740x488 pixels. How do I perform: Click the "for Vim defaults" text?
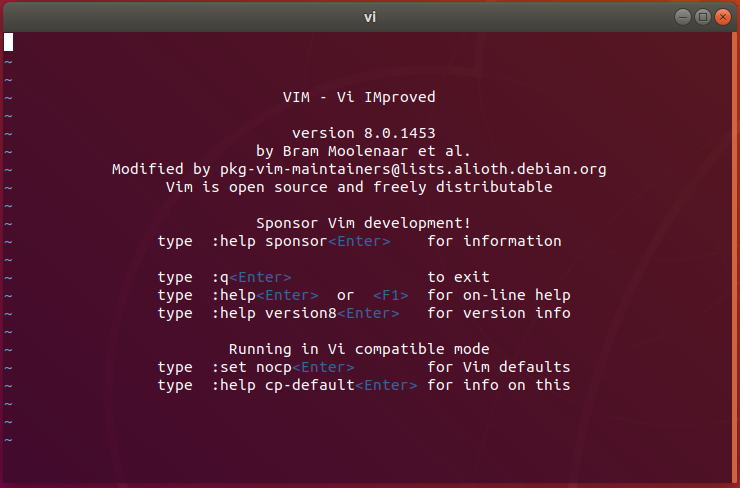click(499, 367)
